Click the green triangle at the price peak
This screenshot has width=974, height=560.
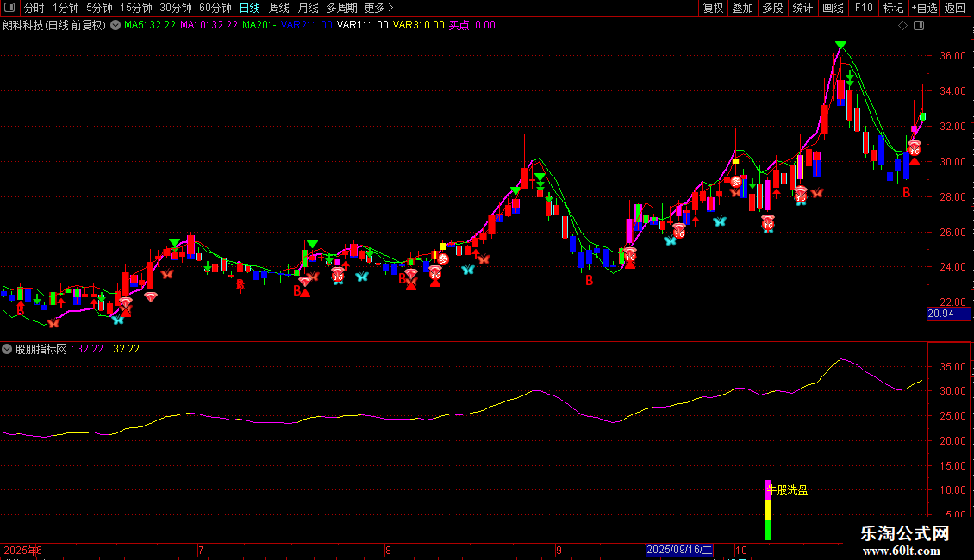[x=840, y=45]
